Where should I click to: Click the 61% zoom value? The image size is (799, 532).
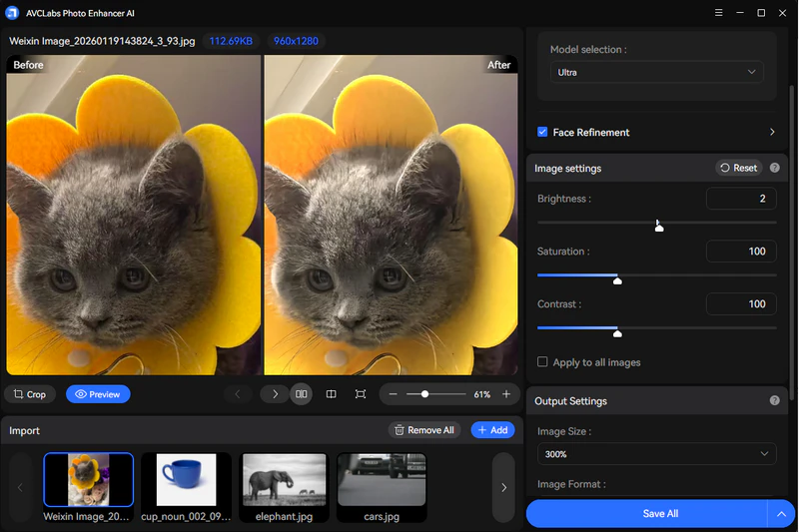(x=482, y=394)
